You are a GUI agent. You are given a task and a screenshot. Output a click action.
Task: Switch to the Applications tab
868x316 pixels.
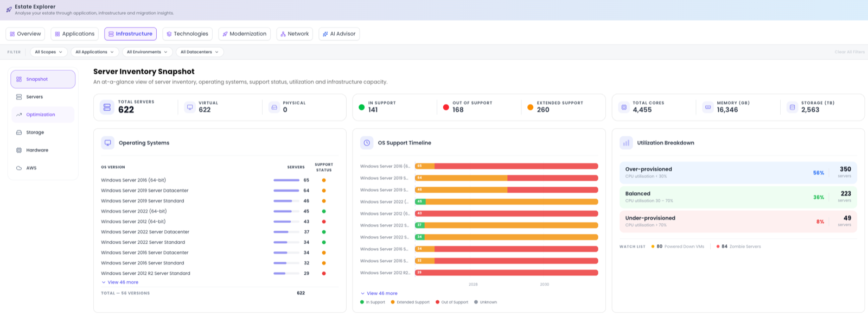pyautogui.click(x=75, y=34)
